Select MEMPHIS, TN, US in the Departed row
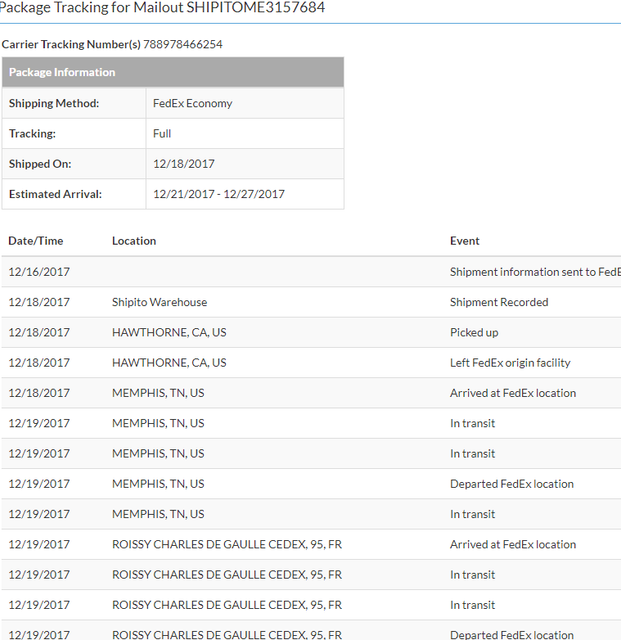Viewport: 621px width, 640px height. 158,484
